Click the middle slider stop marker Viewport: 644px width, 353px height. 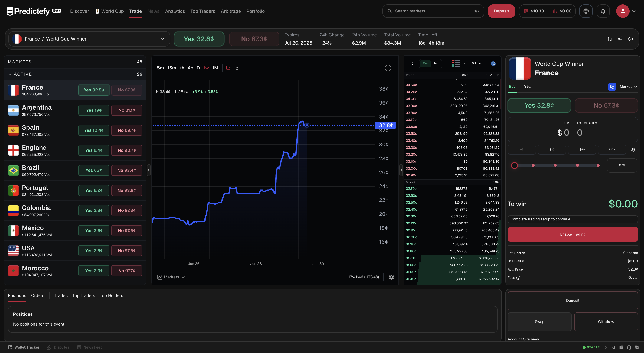coord(555,165)
